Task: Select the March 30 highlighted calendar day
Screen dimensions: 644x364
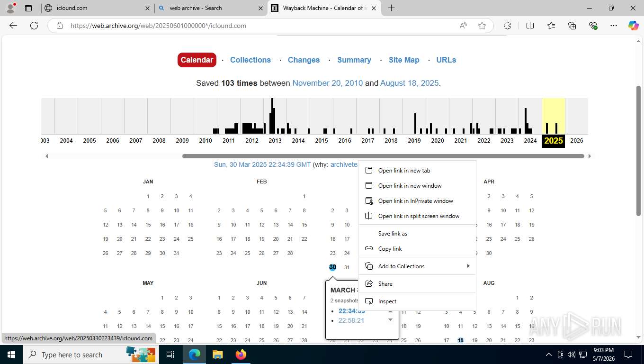Action: click(332, 267)
